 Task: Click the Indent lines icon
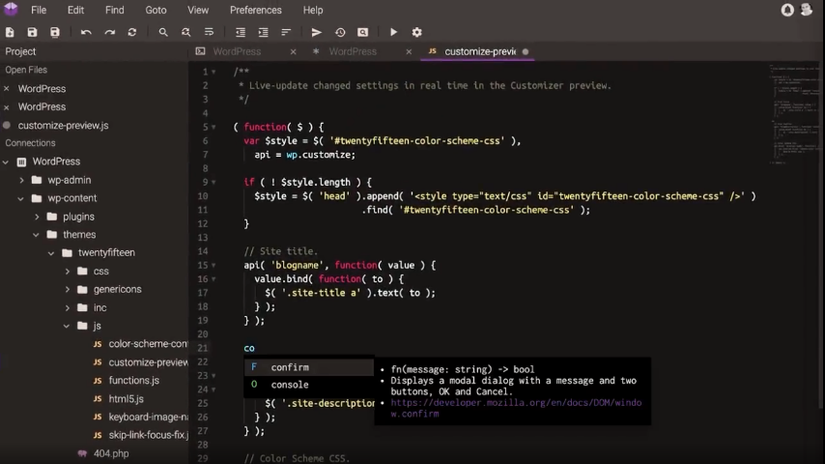click(263, 32)
